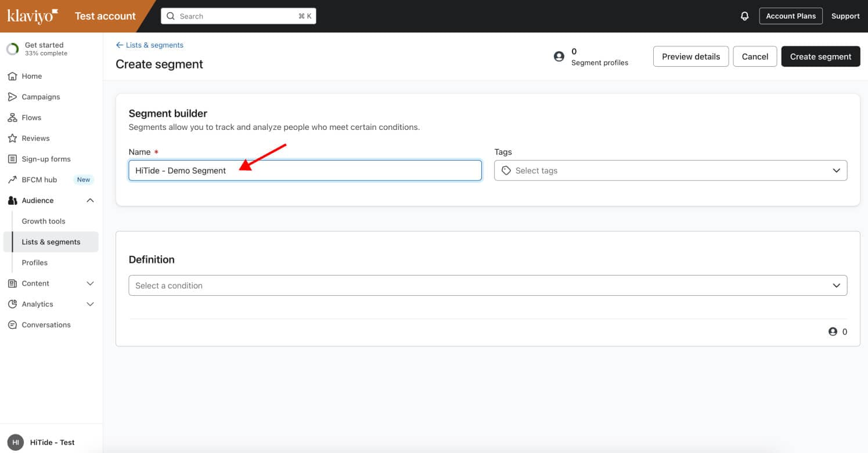Open Conversations in the sidebar
This screenshot has height=453, width=868.
[46, 325]
